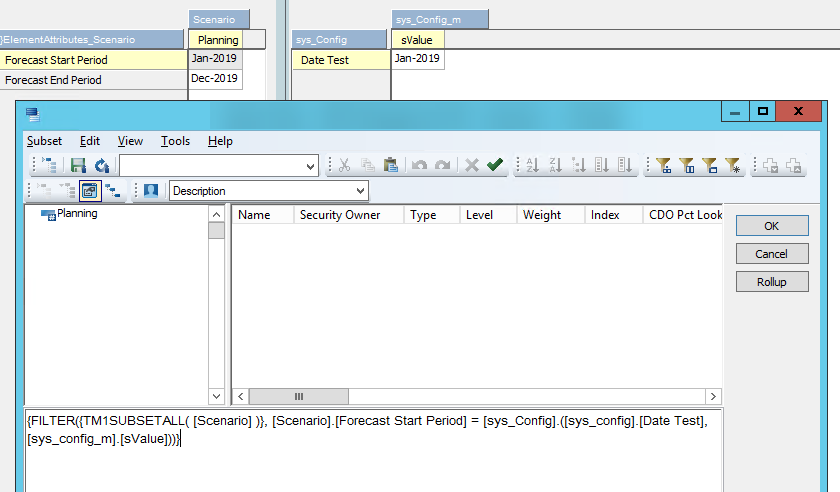
Task: Click the Undo arrow icon
Action: 419,165
